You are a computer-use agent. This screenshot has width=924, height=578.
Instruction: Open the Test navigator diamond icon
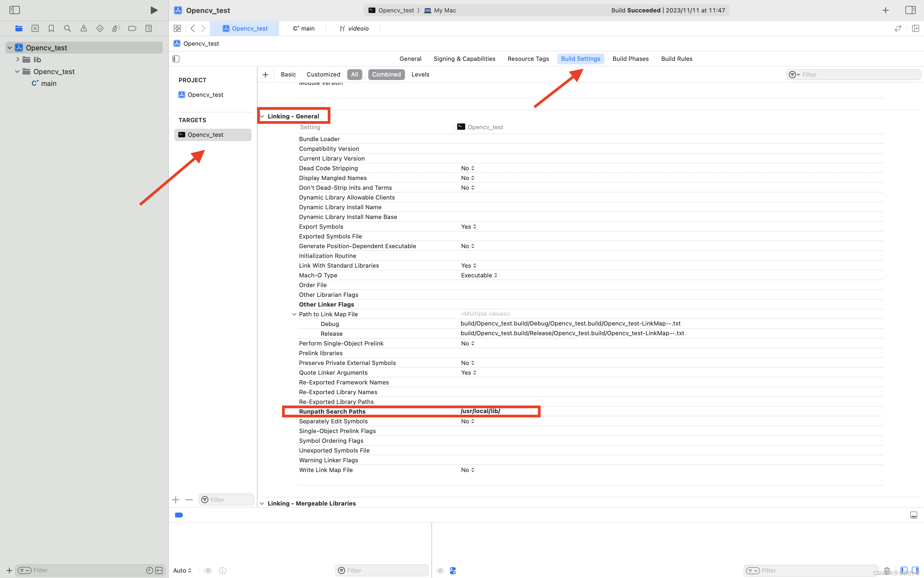(x=100, y=28)
